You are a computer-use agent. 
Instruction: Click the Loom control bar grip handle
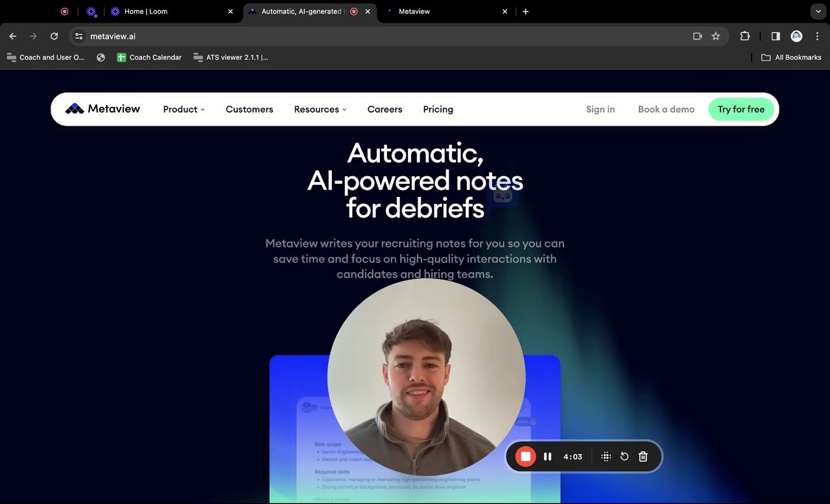click(606, 457)
